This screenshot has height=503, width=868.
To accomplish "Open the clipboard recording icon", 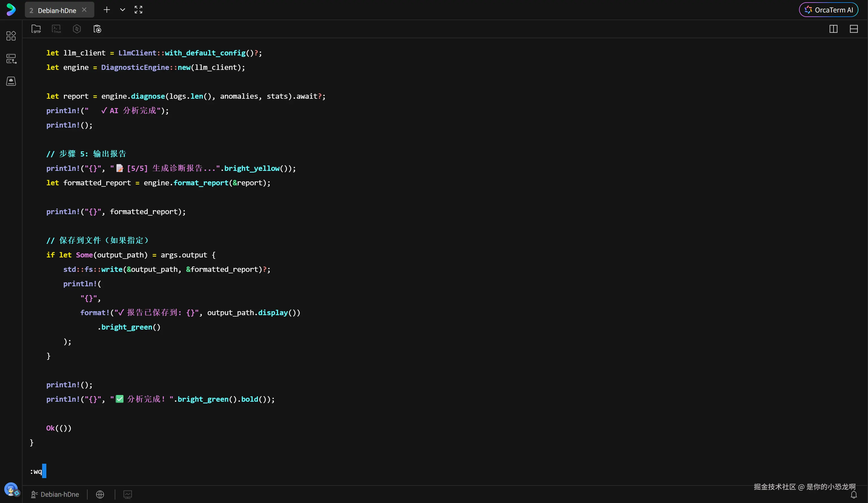I will click(x=97, y=29).
